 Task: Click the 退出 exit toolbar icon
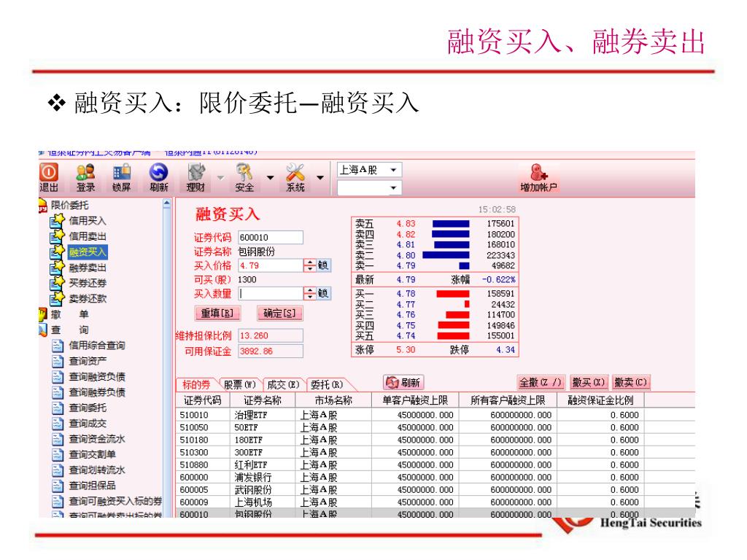point(49,177)
